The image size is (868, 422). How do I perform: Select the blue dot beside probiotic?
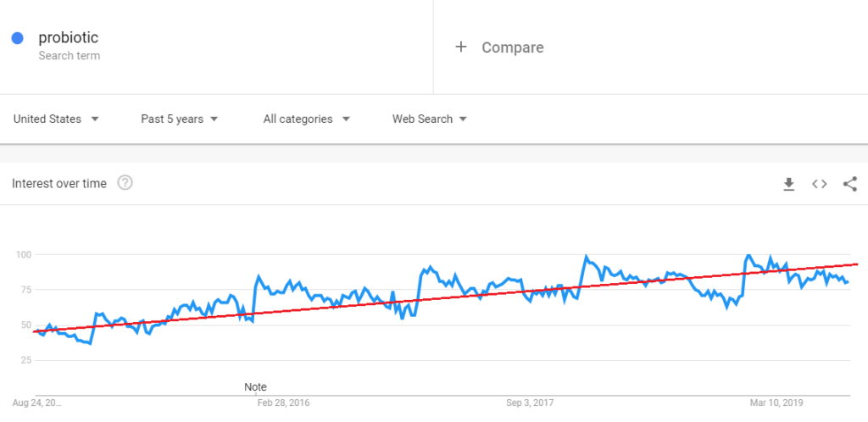tap(17, 38)
